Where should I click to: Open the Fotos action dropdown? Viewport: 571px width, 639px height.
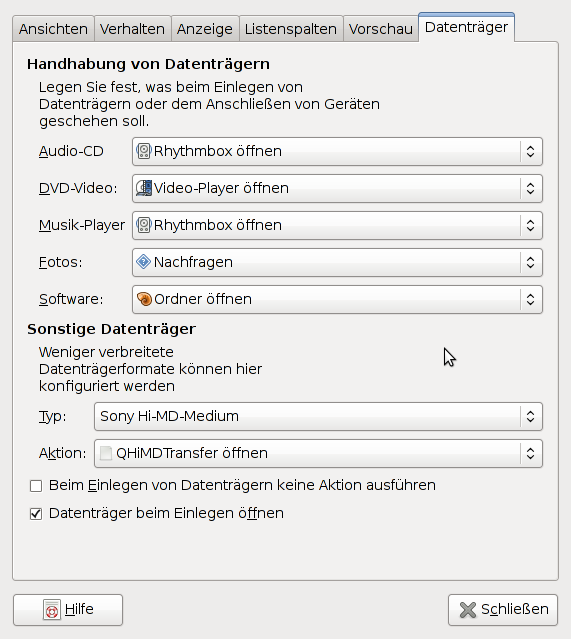pyautogui.click(x=337, y=262)
